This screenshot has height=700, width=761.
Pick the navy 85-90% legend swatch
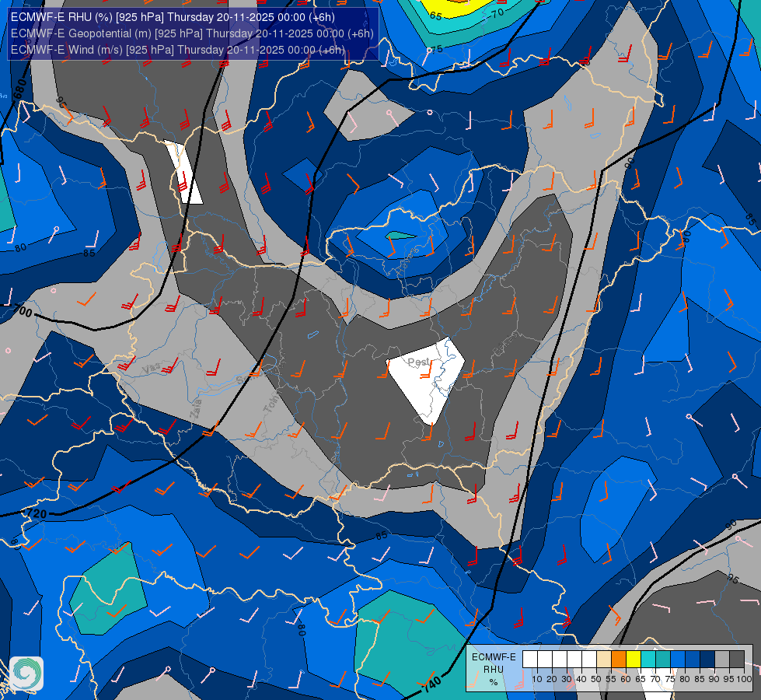pos(707,660)
